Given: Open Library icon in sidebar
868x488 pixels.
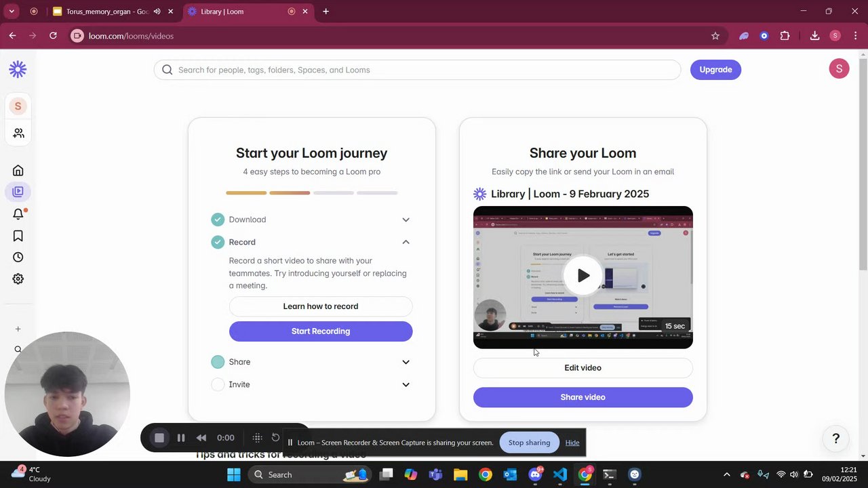Looking at the screenshot, I should (18, 192).
